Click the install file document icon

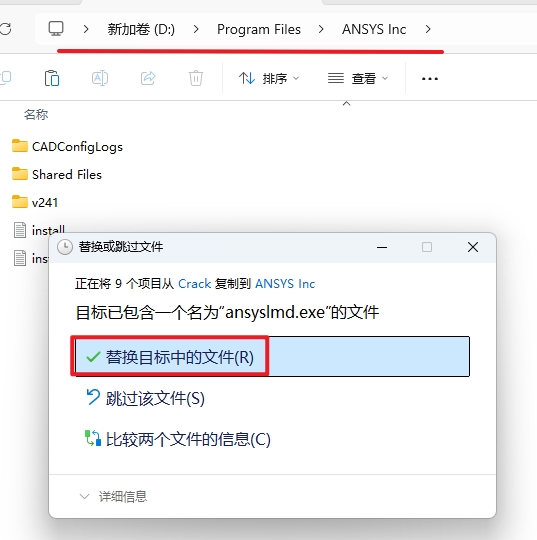click(20, 230)
